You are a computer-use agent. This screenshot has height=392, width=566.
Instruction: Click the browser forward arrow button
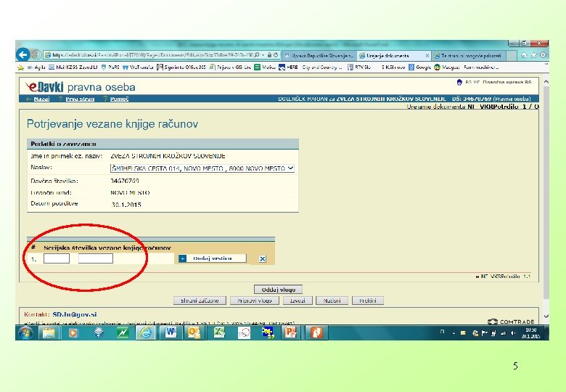tap(36, 55)
